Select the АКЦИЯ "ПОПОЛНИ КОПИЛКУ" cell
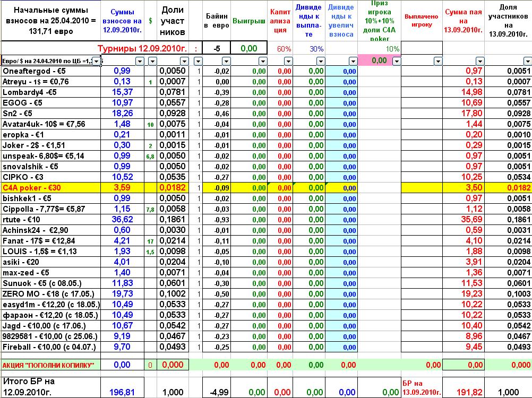 point(51,365)
